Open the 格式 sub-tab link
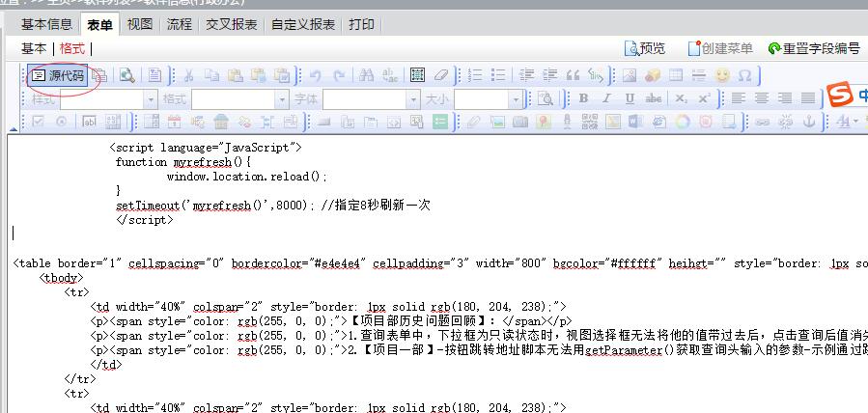This screenshot has height=413, width=868. pyautogui.click(x=72, y=48)
